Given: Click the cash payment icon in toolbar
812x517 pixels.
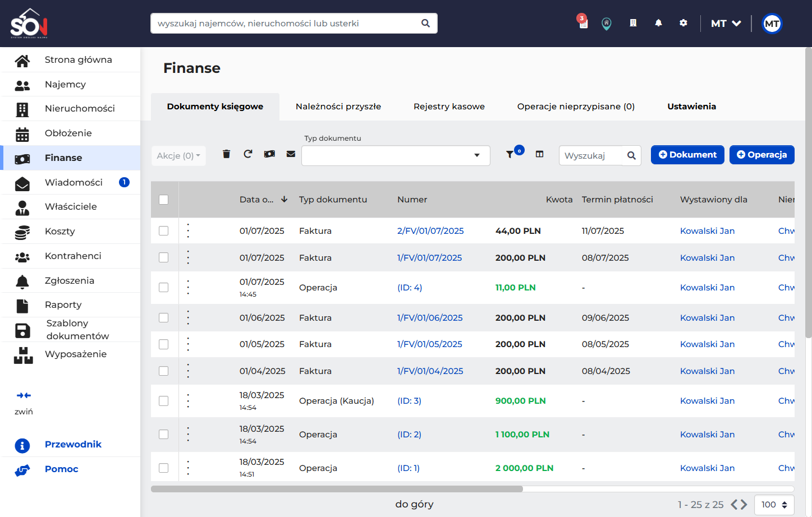Looking at the screenshot, I should (x=269, y=154).
